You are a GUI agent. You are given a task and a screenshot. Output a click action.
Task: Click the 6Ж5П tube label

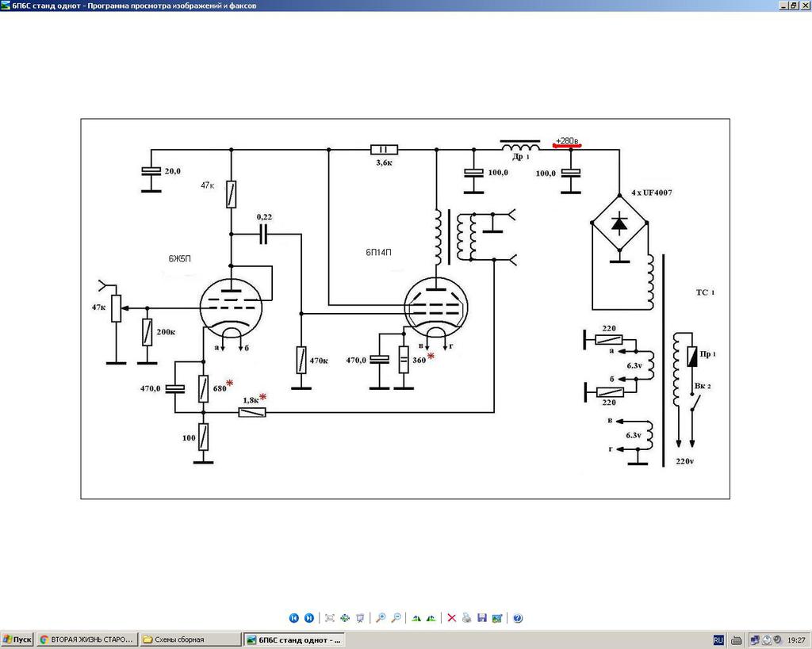point(180,259)
